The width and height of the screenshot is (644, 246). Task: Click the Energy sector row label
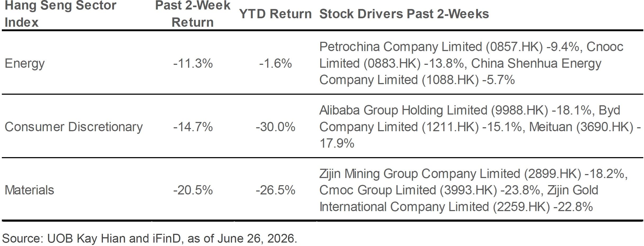(x=25, y=64)
